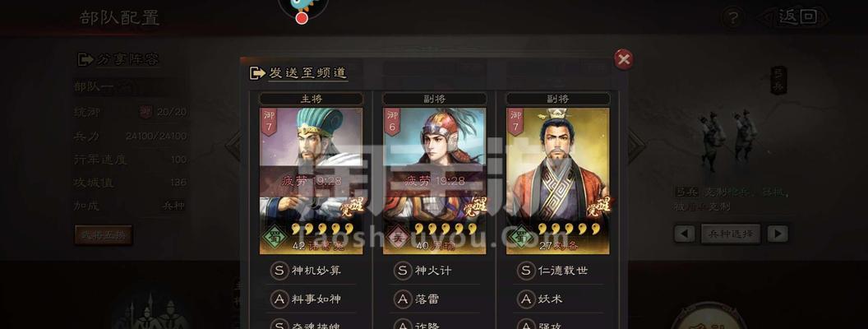868x329 pixels.
Task: Click the S rank icon of 神机妙算
Action: (279, 271)
